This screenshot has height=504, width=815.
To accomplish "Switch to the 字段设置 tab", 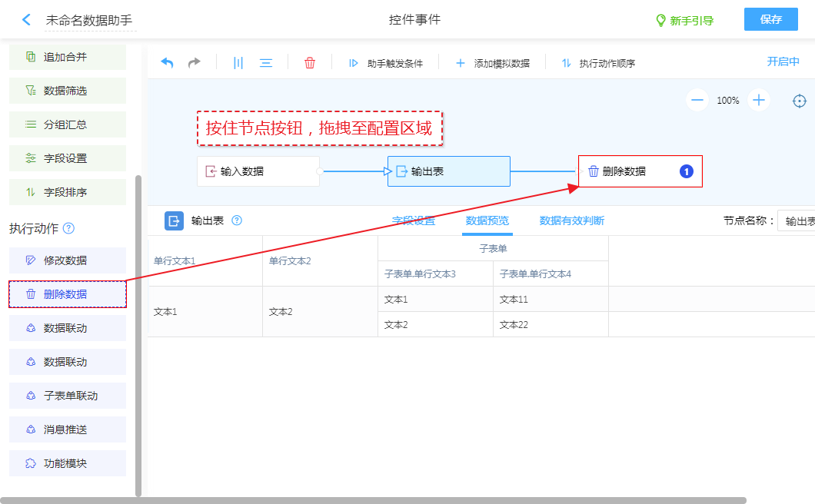I will click(414, 220).
